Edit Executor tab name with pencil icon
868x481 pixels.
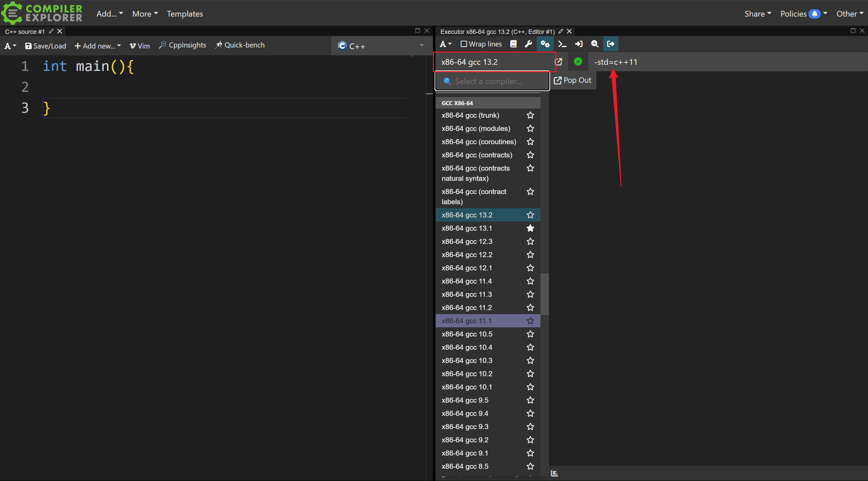561,31
